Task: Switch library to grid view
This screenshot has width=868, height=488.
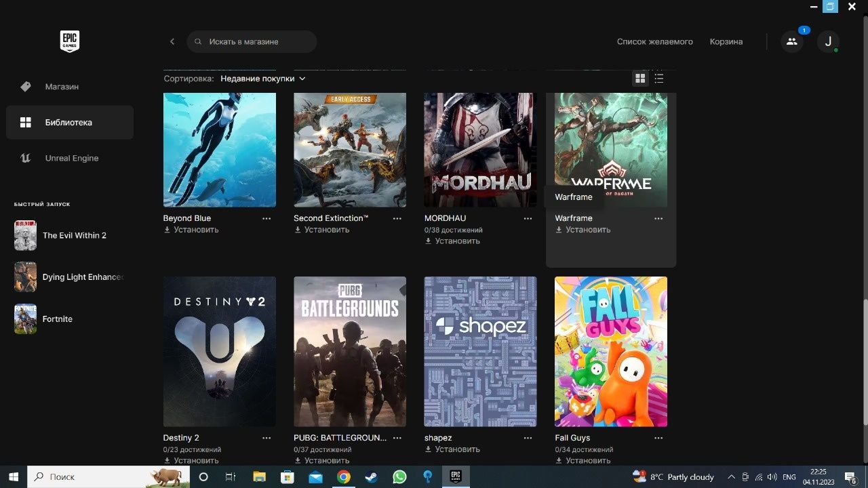Action: 639,79
